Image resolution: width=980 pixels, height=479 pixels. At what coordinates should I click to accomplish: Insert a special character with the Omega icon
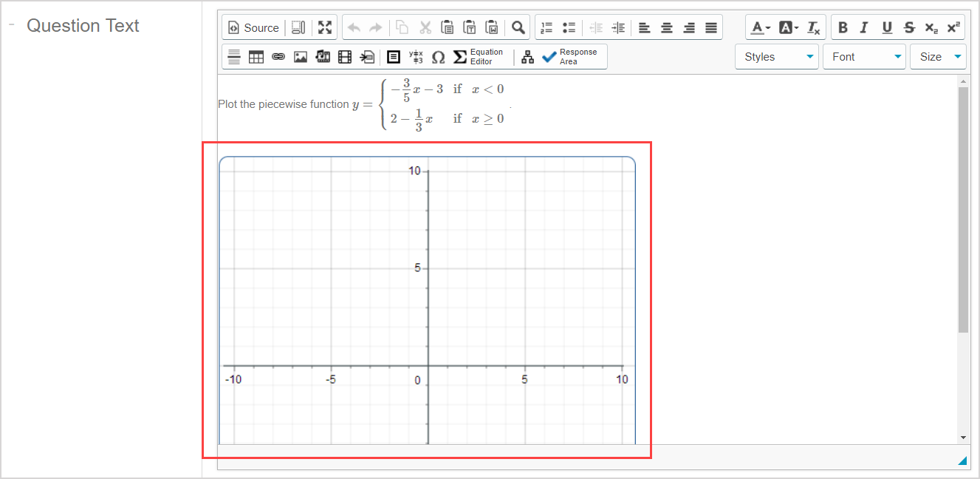[x=438, y=56]
